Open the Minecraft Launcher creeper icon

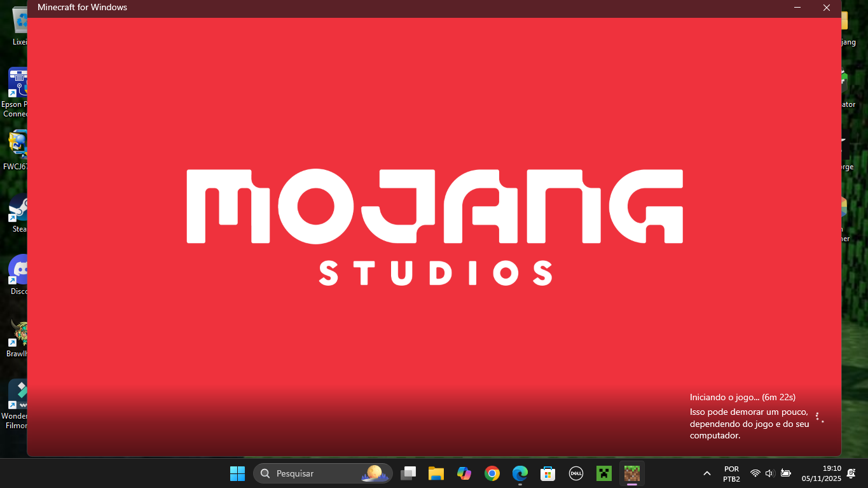point(603,473)
